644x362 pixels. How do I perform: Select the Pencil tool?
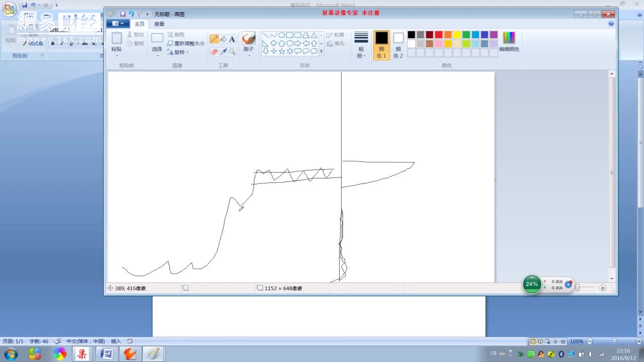pos(214,39)
